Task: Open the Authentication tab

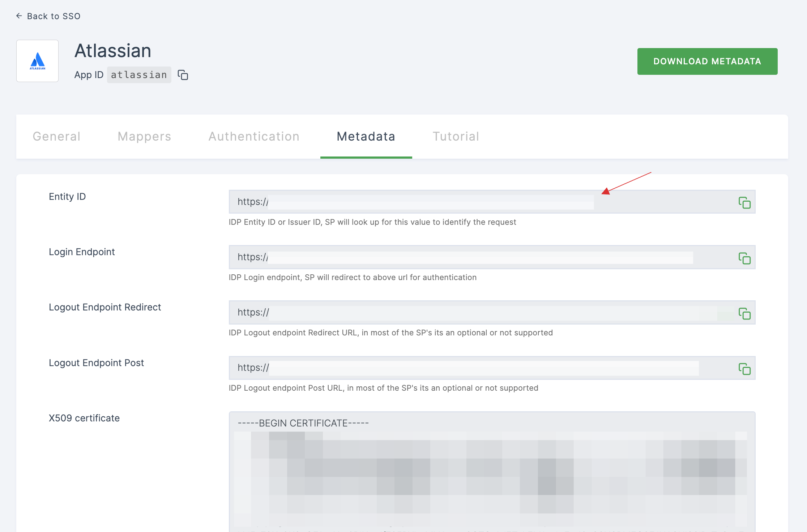Action: point(254,137)
